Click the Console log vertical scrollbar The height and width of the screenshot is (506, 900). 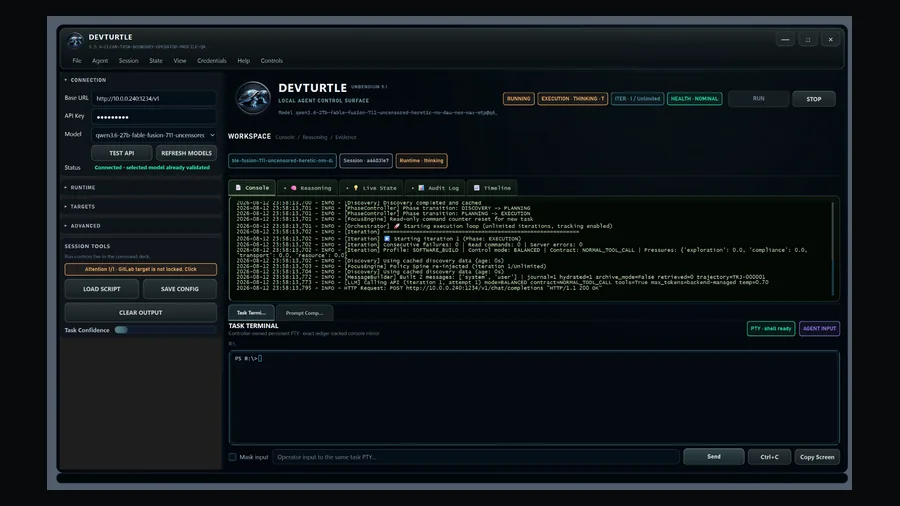(x=833, y=248)
